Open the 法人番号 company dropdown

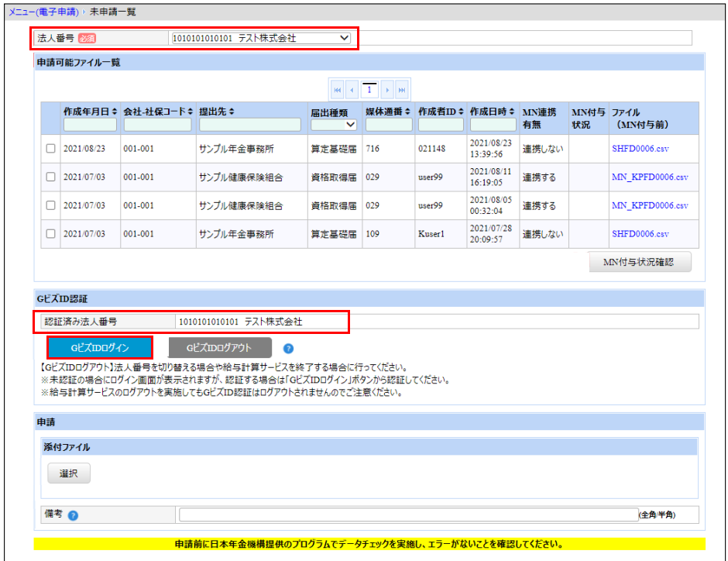coord(261,38)
